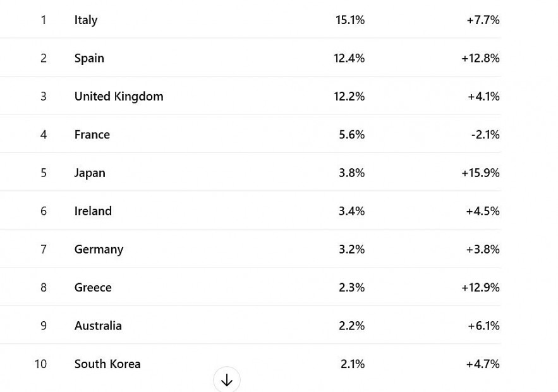Click the Ireland country name
Viewport: 558px width, 392px height.
coord(93,211)
